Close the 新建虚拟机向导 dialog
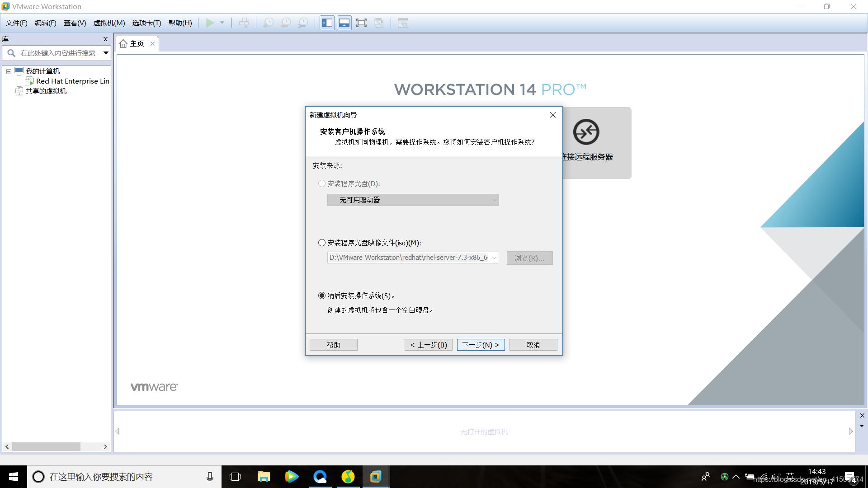The width and height of the screenshot is (868, 488). click(552, 115)
